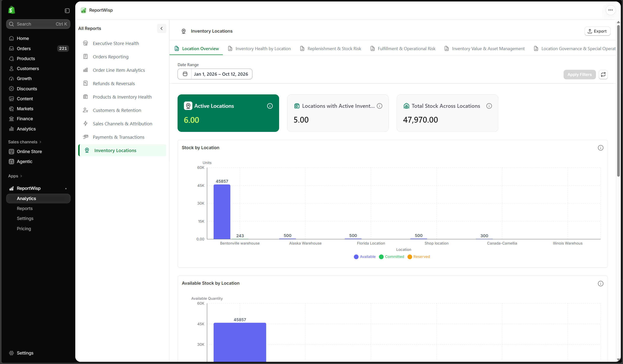623x364 pixels.
Task: Switch to Replenishment & Stock Risk tab
Action: pyautogui.click(x=330, y=48)
